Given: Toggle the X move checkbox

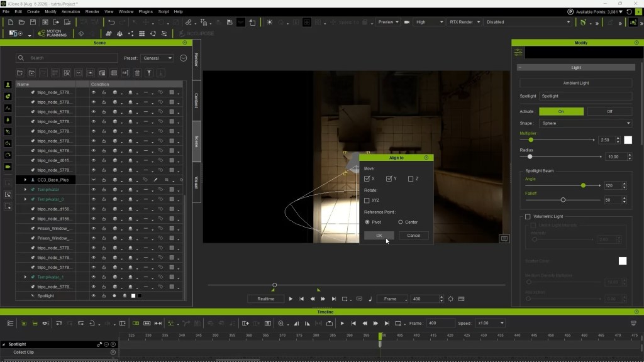Looking at the screenshot, I should [367, 178].
